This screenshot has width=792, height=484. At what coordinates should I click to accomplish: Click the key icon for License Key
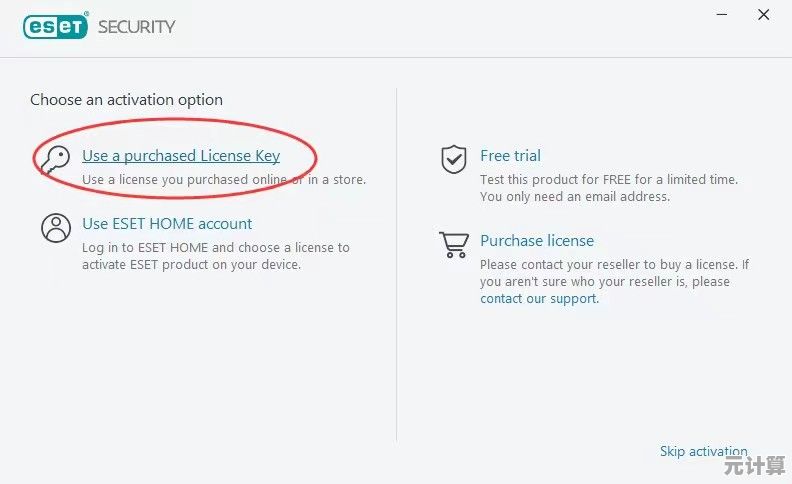coord(55,162)
